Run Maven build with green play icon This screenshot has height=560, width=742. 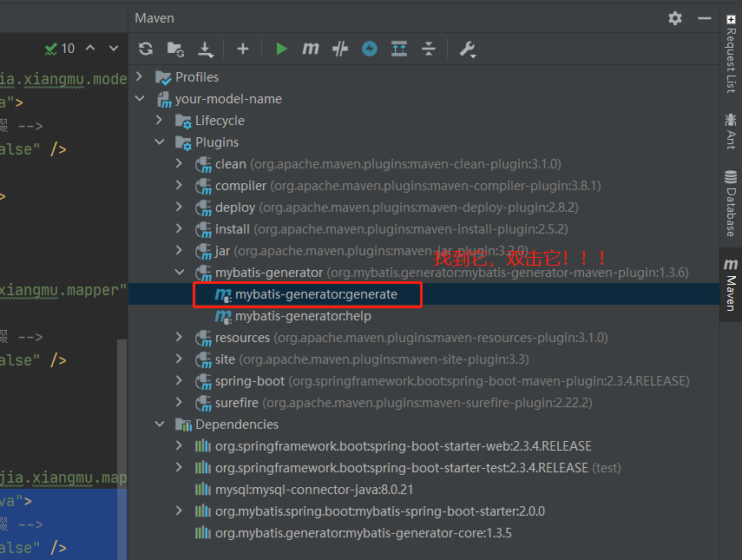281,49
